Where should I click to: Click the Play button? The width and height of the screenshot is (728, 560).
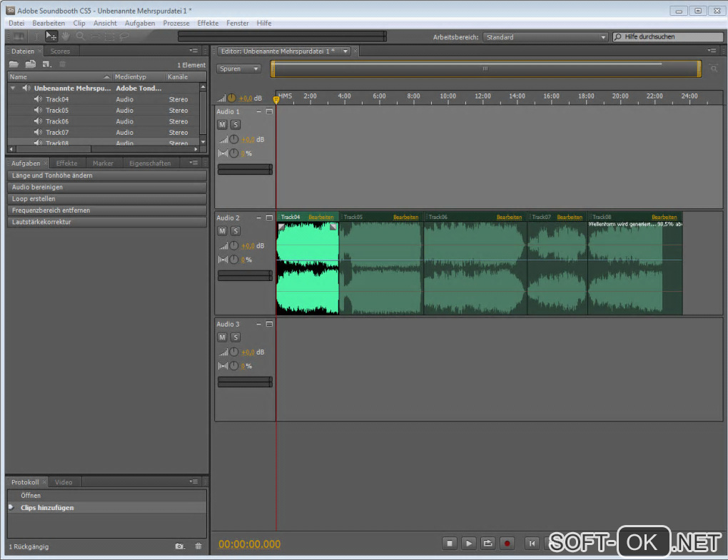point(469,543)
